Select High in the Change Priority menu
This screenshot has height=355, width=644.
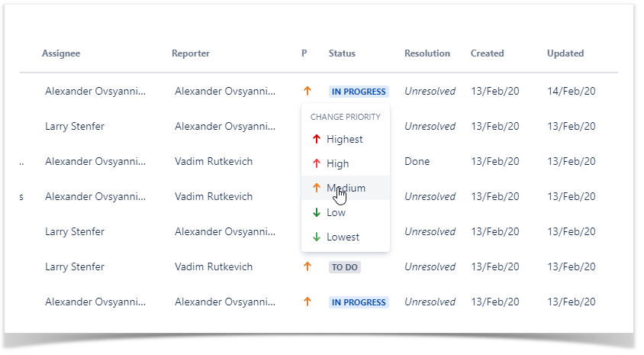click(337, 163)
